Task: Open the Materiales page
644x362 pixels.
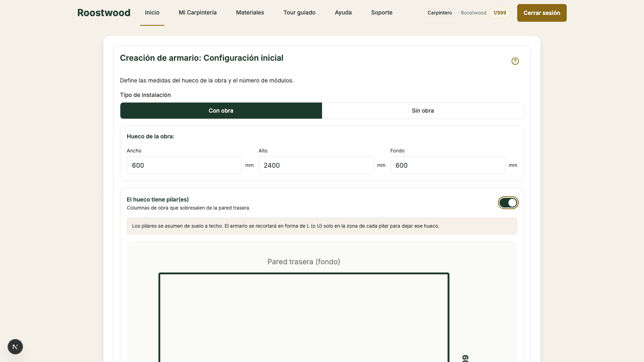Action: tap(250, 12)
